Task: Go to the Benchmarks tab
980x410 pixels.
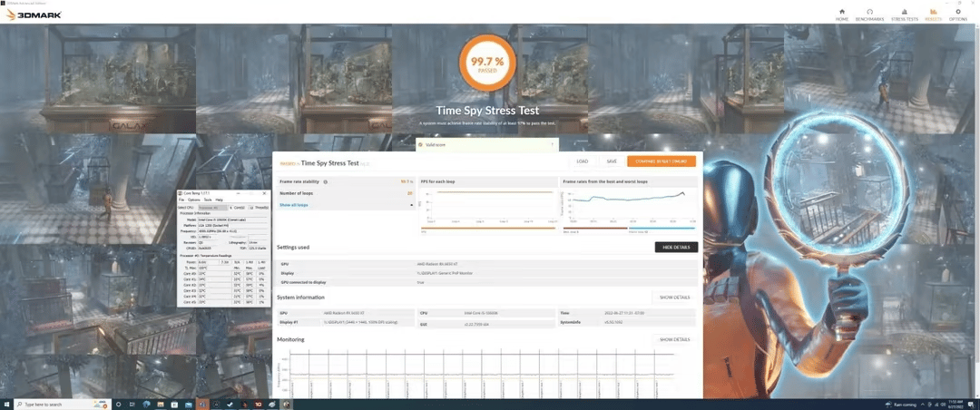Action: [x=869, y=15]
